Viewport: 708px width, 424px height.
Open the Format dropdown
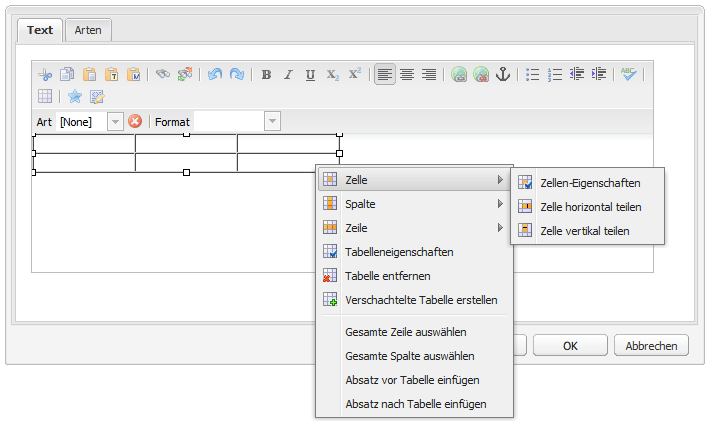click(x=271, y=121)
